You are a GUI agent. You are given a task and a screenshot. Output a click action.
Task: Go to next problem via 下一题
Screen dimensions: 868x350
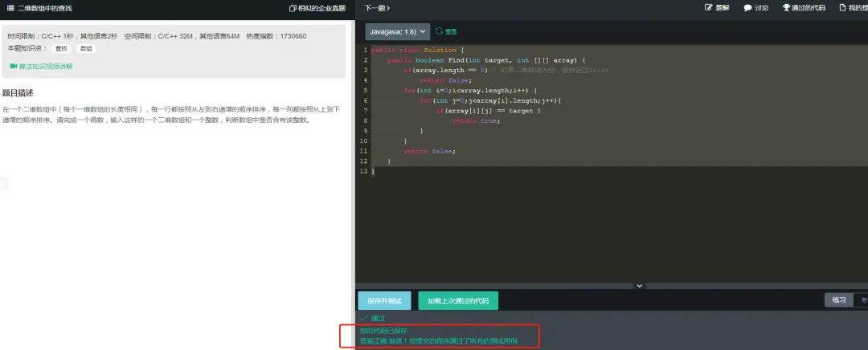coord(378,8)
